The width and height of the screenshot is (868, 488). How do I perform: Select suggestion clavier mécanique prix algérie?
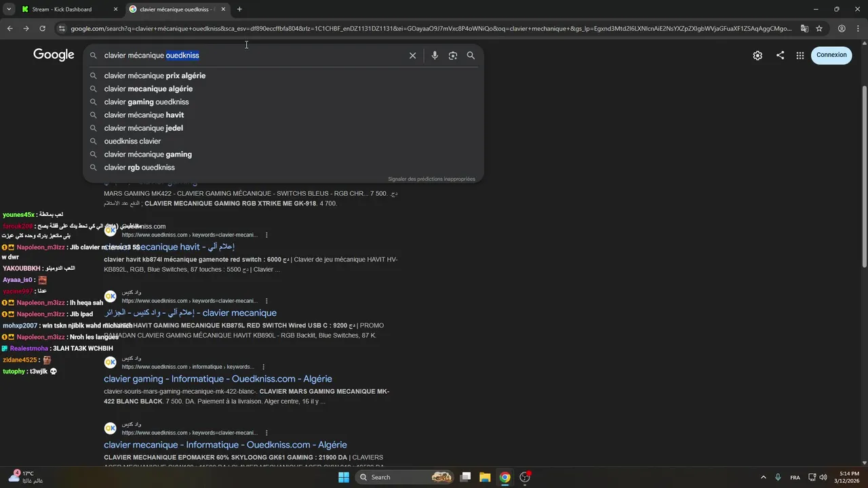pyautogui.click(x=283, y=76)
